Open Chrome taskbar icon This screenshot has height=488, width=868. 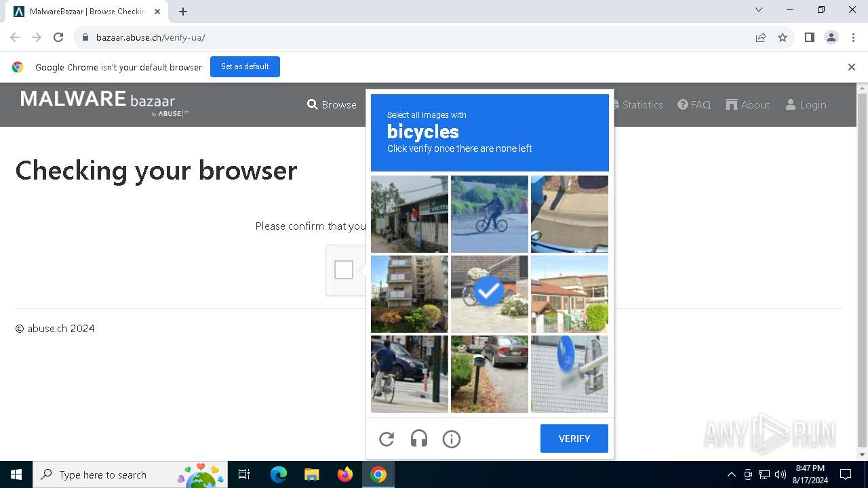click(378, 474)
